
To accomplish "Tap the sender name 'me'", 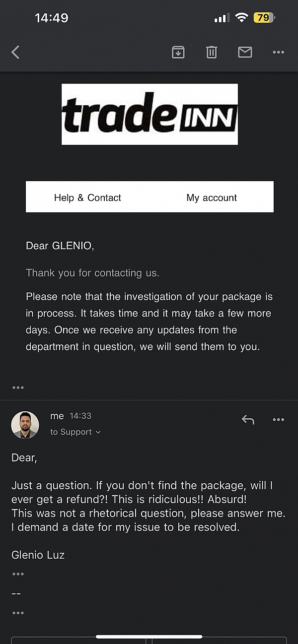I will point(57,416).
